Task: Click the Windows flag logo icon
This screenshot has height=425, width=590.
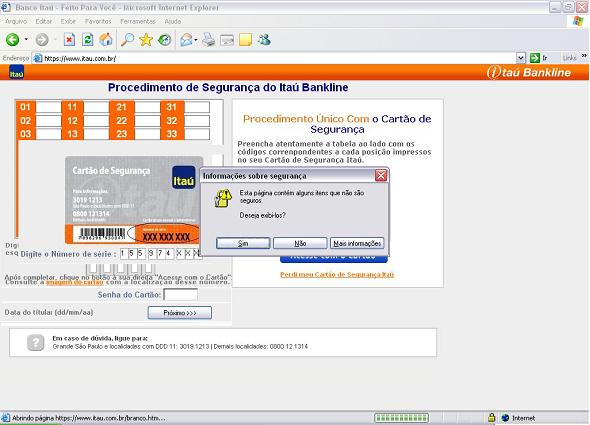Action: (578, 21)
